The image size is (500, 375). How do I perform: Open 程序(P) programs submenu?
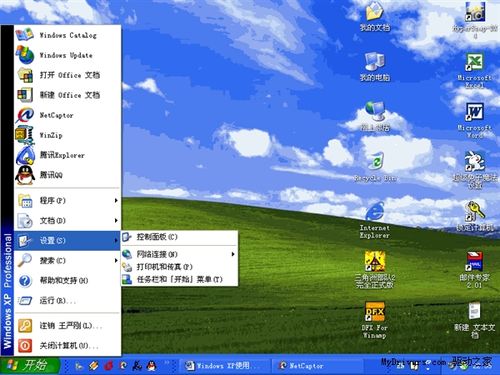point(67,200)
